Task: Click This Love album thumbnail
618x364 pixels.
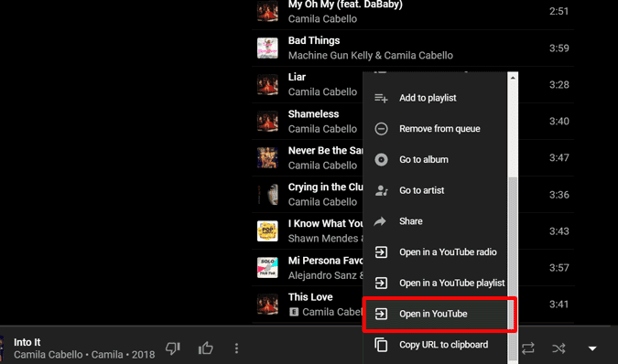Action: point(267,305)
